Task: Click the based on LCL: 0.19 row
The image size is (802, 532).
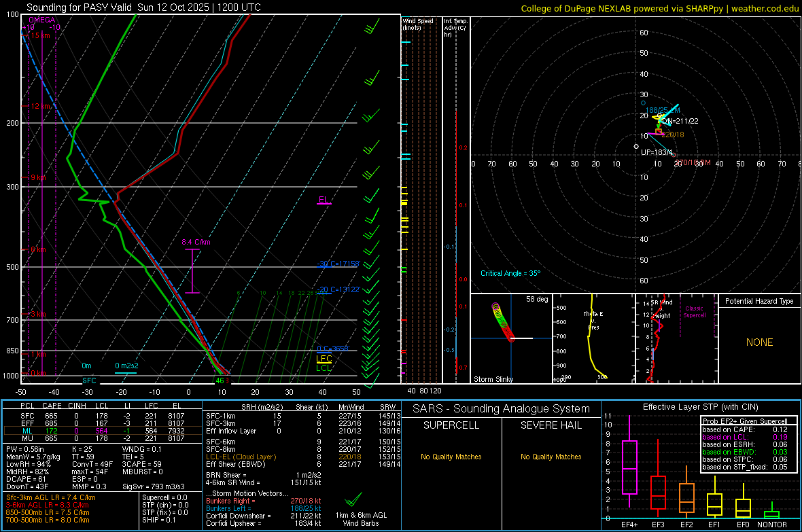Action: [x=745, y=437]
